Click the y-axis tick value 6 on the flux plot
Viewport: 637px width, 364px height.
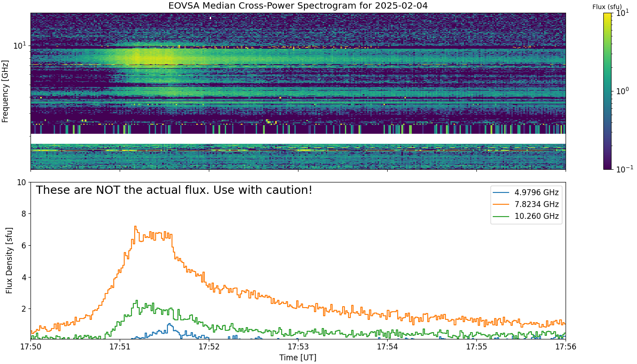tap(24, 246)
